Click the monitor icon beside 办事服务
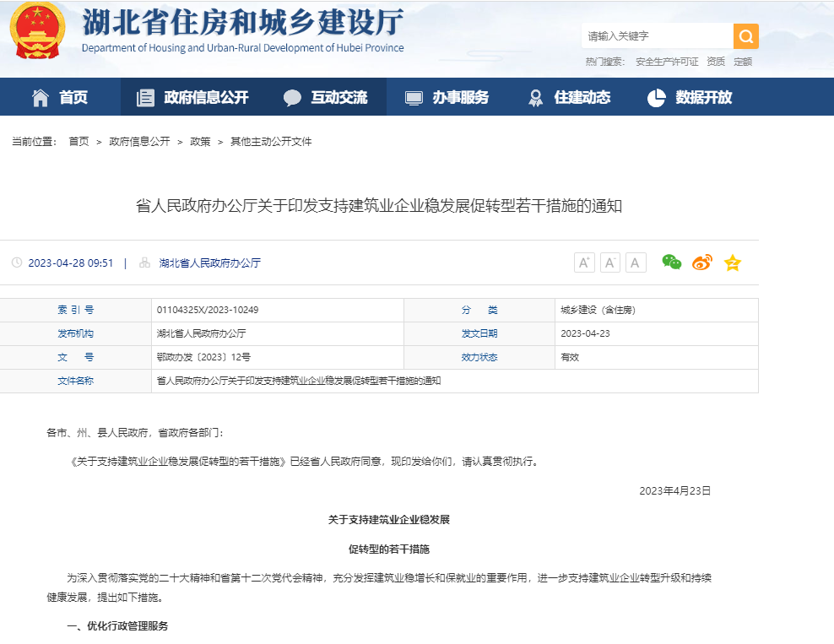Screen dimensions: 834x644 [413, 96]
